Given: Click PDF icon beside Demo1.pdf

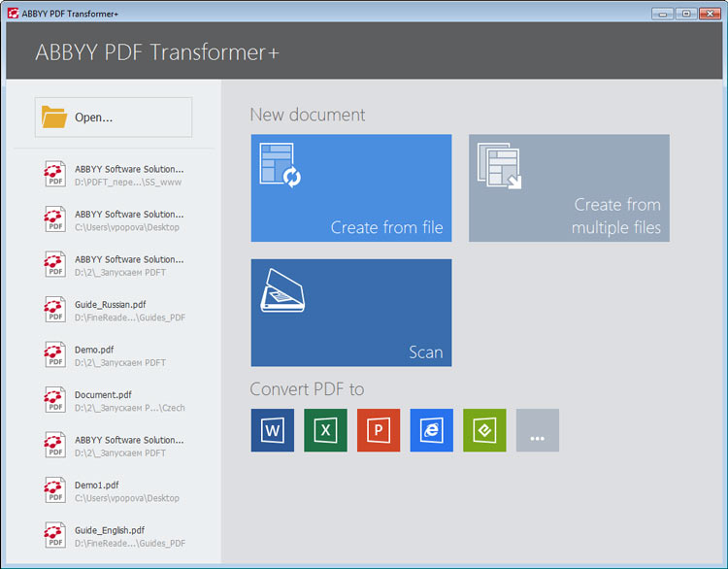Looking at the screenshot, I should click(54, 489).
